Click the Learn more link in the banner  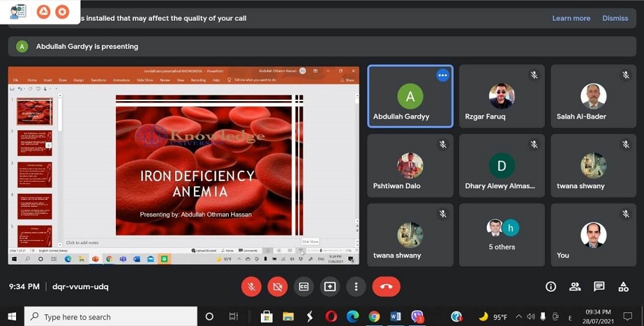coord(571,18)
